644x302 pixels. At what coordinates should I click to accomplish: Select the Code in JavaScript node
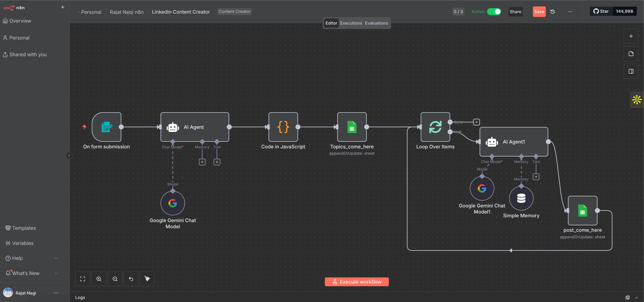(x=283, y=127)
